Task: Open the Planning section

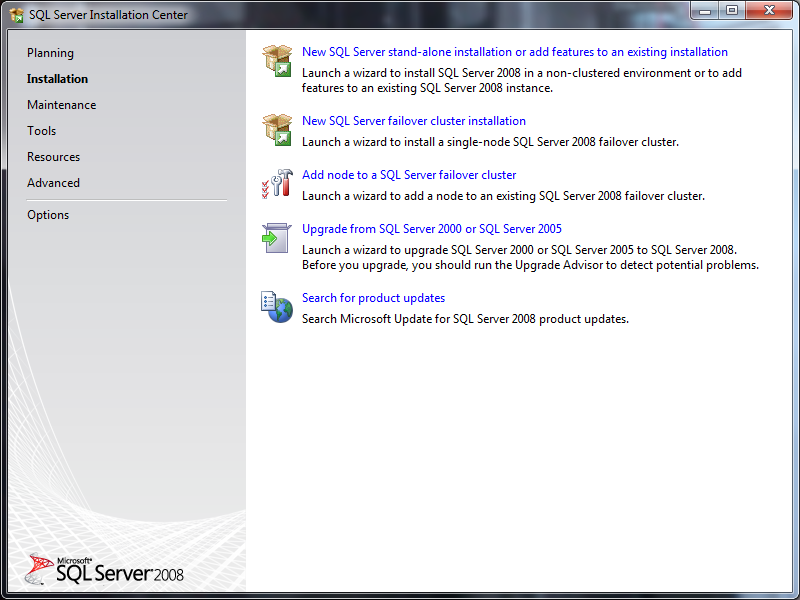Action: point(50,53)
